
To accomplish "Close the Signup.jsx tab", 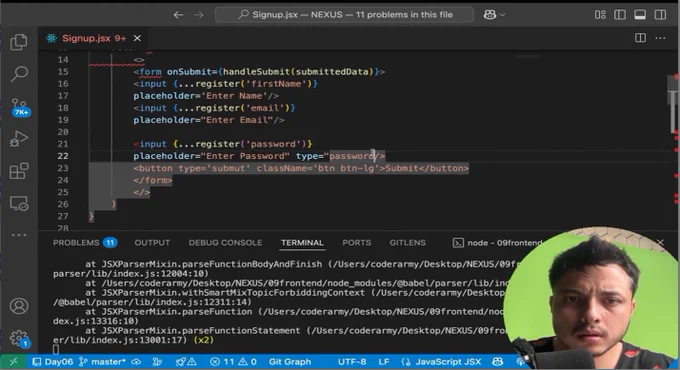I will 137,38.
